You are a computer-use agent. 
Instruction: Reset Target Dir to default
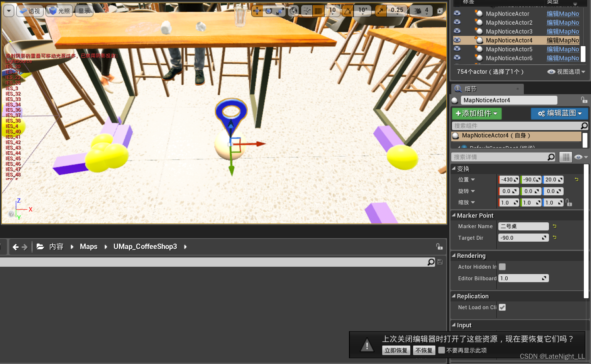[x=555, y=238]
